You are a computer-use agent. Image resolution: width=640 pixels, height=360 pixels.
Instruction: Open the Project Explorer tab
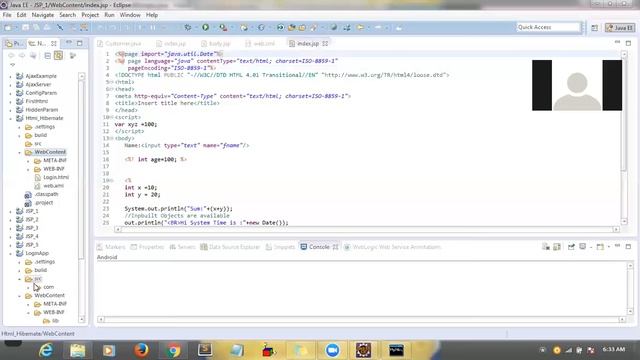[x=14, y=43]
